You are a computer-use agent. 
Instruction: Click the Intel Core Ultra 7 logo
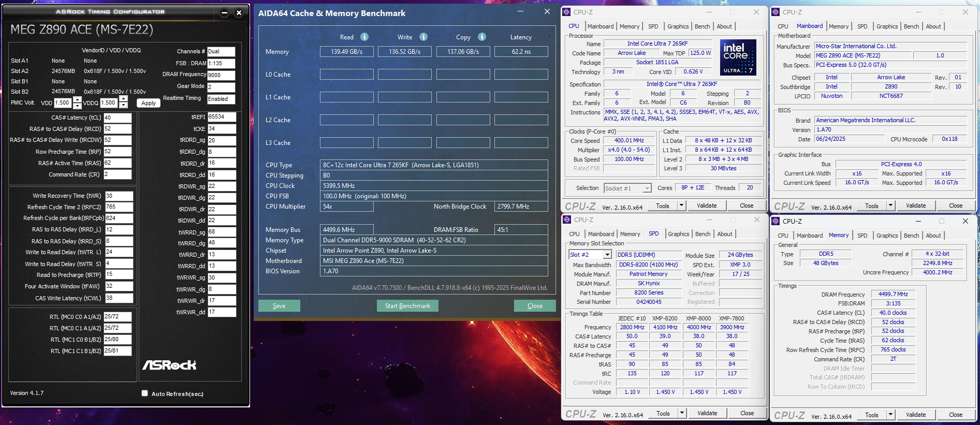coord(738,57)
